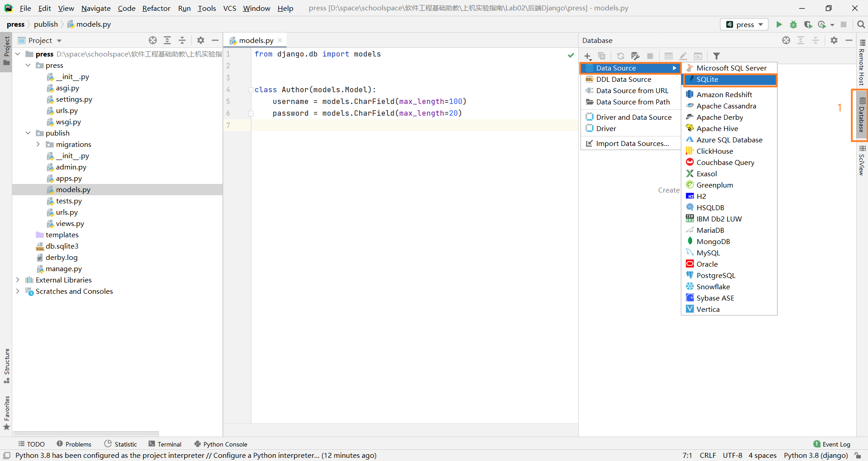Click Python 3.8 (django) interpreter status
This screenshot has height=461, width=868.
(x=816, y=455)
